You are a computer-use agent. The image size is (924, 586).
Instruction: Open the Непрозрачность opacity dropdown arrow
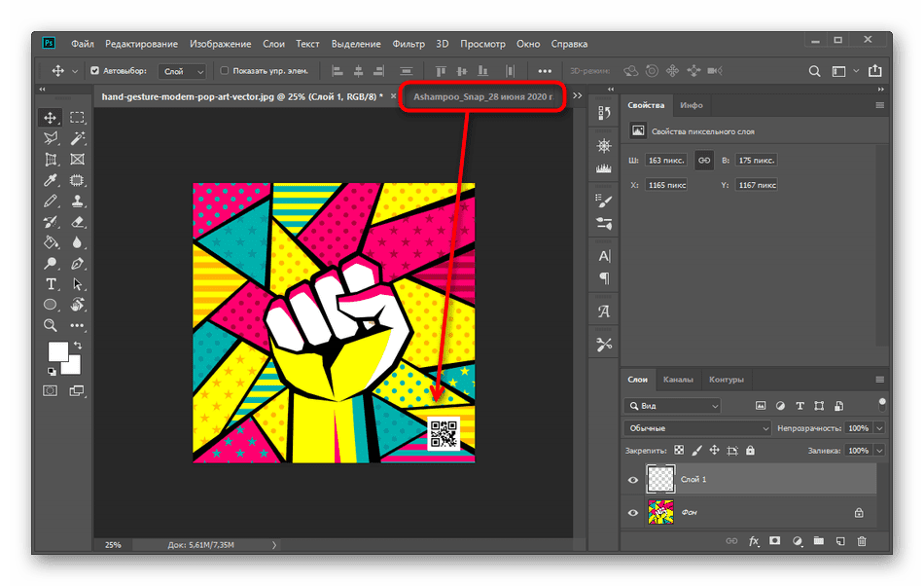879,428
